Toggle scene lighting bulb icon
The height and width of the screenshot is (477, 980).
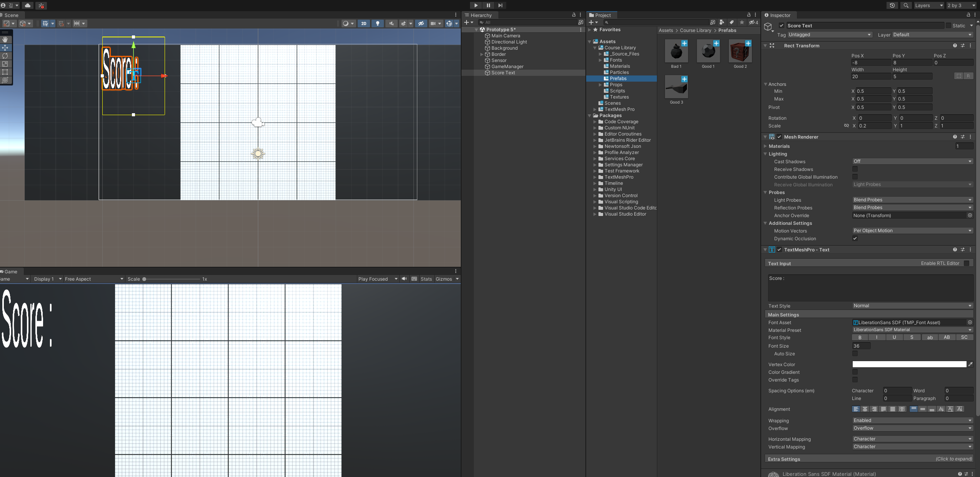[377, 23]
